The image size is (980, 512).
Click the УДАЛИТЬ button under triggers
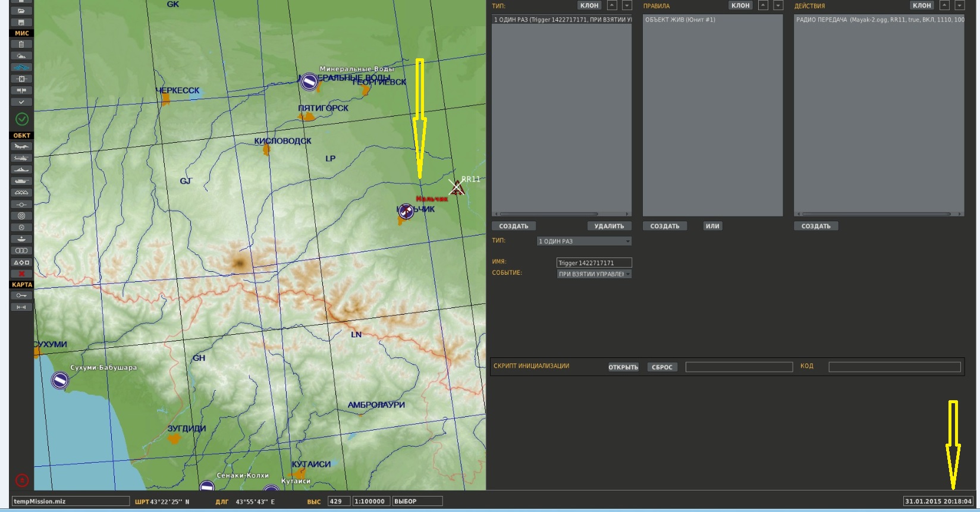[610, 226]
